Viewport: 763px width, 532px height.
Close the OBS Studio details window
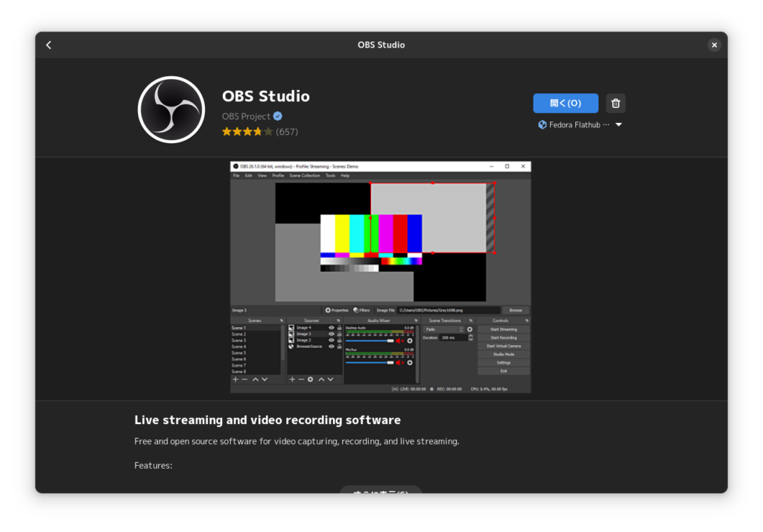(714, 45)
